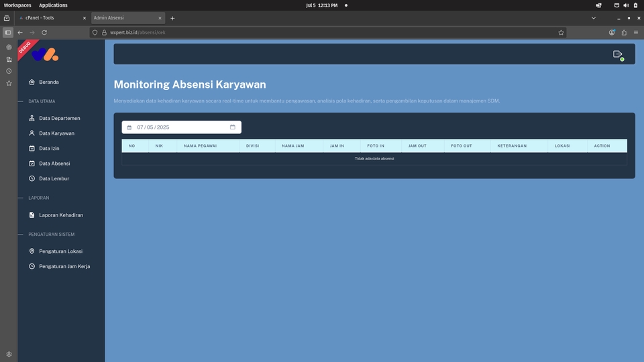Open the browser account icon
Image resolution: width=644 pixels, height=362 pixels.
pos(612,32)
